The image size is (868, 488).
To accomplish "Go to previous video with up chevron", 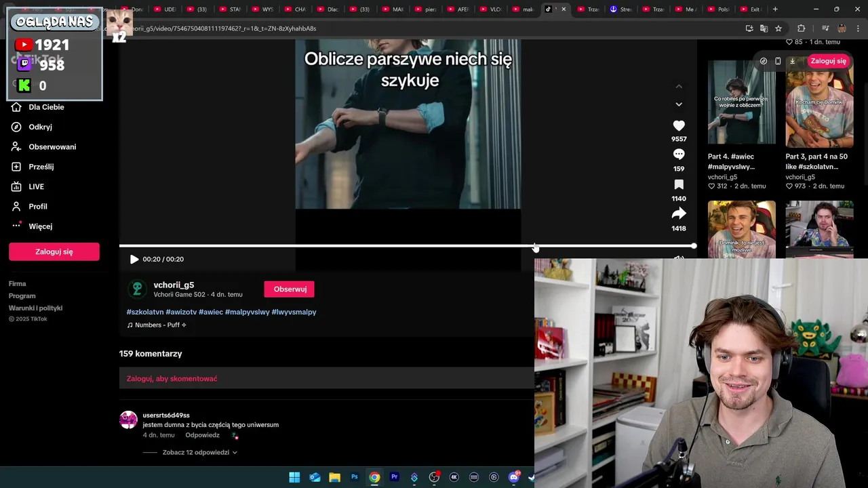I will 679,86.
